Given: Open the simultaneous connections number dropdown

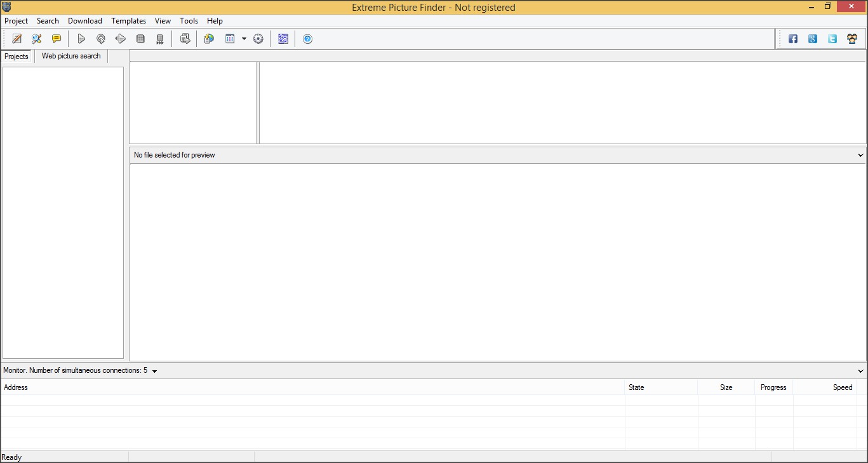Looking at the screenshot, I should pyautogui.click(x=155, y=371).
